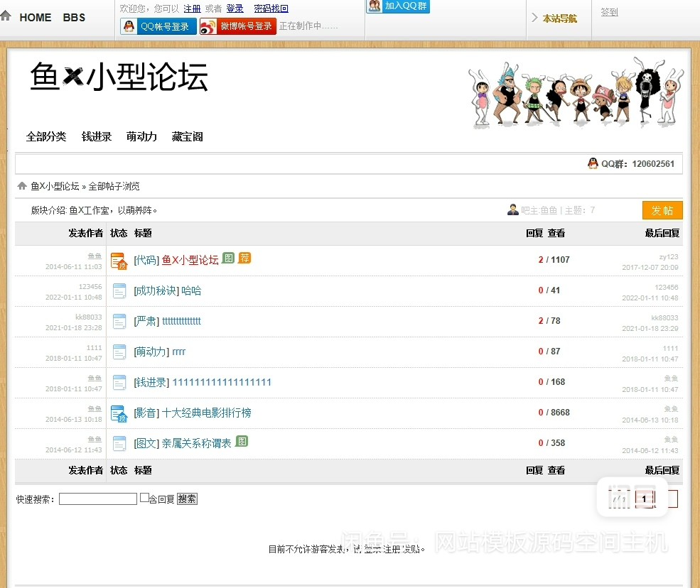Open the 鱼X小型论坛 breadcrumb link
The image size is (700, 588).
pos(55,186)
